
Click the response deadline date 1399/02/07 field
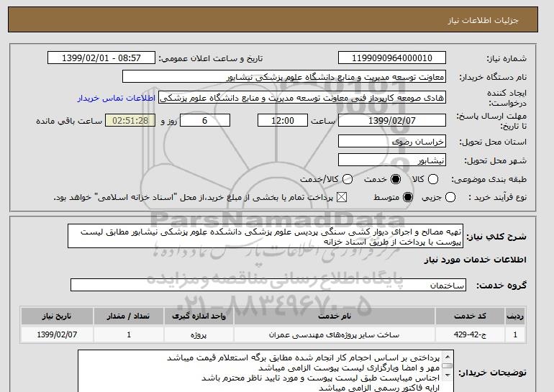point(392,120)
